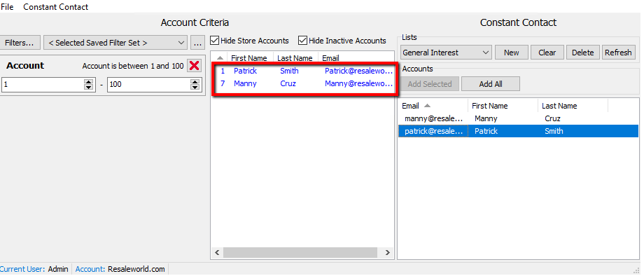Decrement the Account minimum value spinner
This screenshot has height=276, width=644.
pyautogui.click(x=88, y=88)
